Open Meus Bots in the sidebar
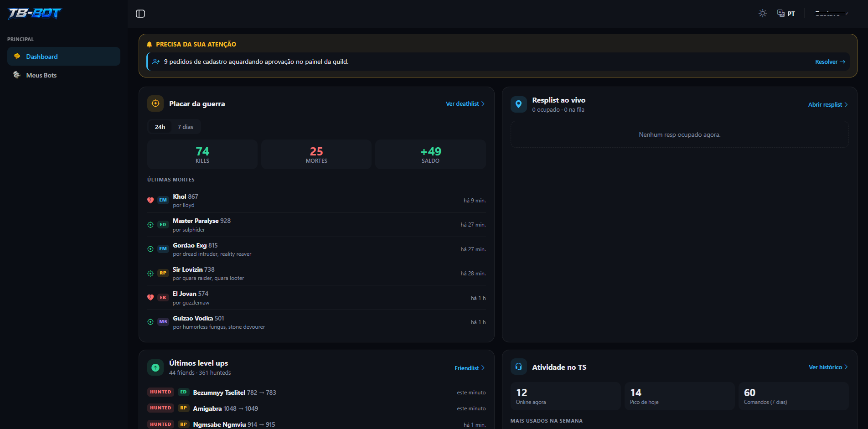This screenshot has height=429, width=868. [64, 75]
